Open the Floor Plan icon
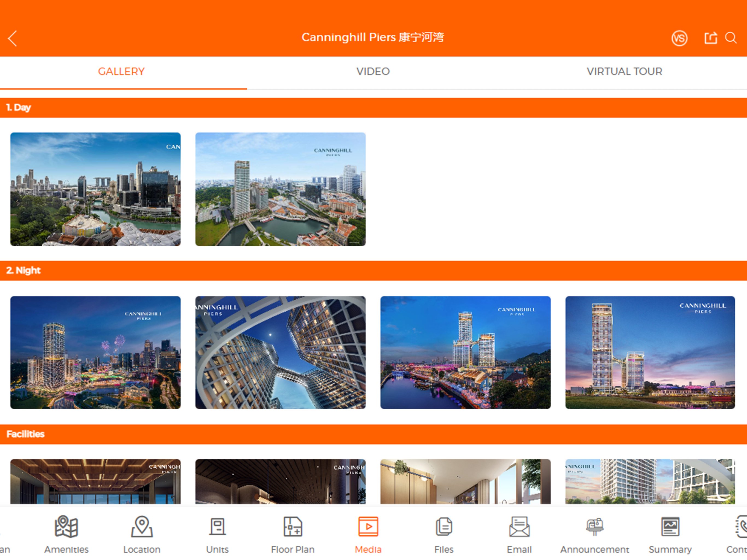Viewport: 747px width, 560px height. pos(293,527)
